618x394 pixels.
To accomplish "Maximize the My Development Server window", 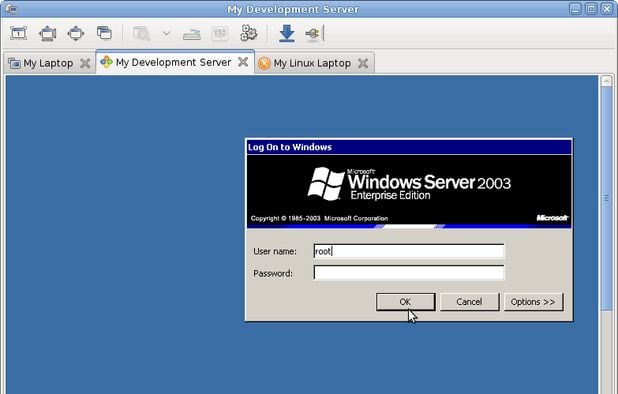I will coord(591,9).
